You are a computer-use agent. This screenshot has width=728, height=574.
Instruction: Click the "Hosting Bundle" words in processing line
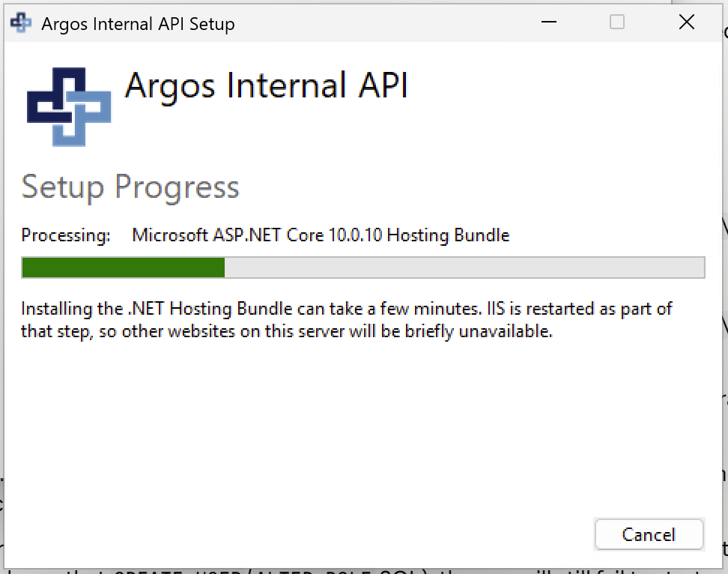(448, 235)
